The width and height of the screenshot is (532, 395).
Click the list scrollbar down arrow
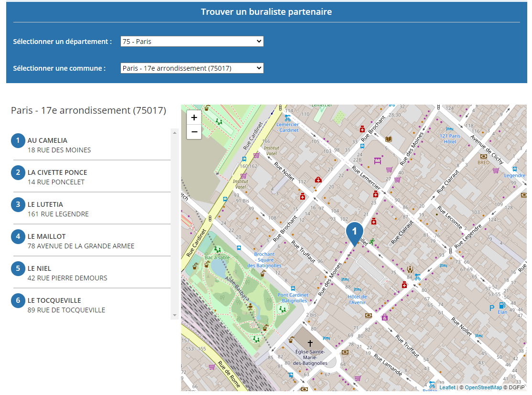[x=174, y=315]
